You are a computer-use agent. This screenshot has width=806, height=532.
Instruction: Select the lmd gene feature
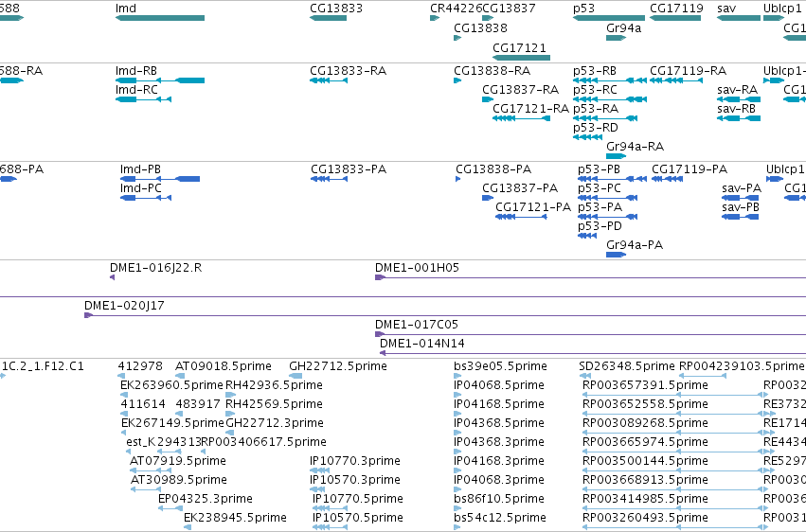pos(160,18)
